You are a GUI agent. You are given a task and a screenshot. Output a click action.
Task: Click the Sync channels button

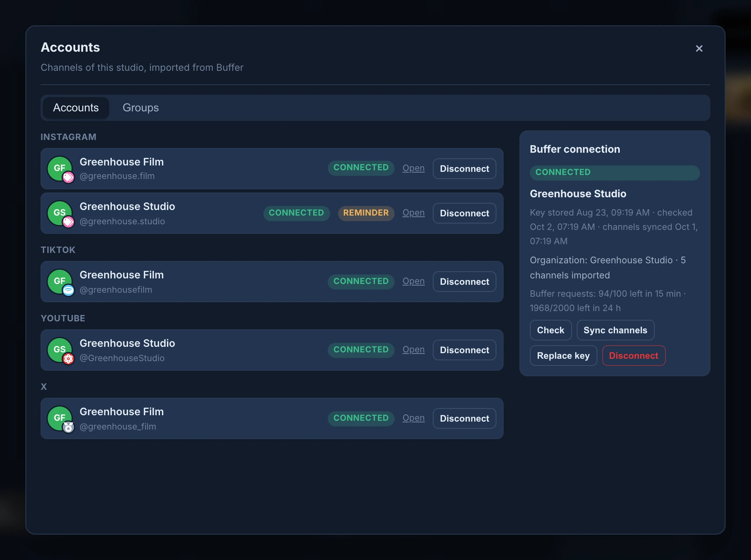pos(615,330)
